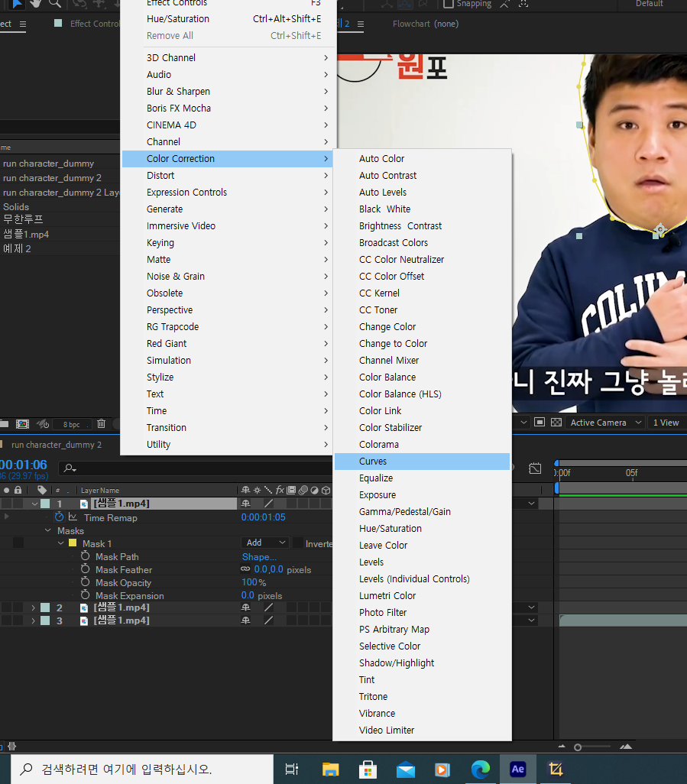Click the Mask Path stopwatch
This screenshot has width=687, height=784.
(x=86, y=556)
